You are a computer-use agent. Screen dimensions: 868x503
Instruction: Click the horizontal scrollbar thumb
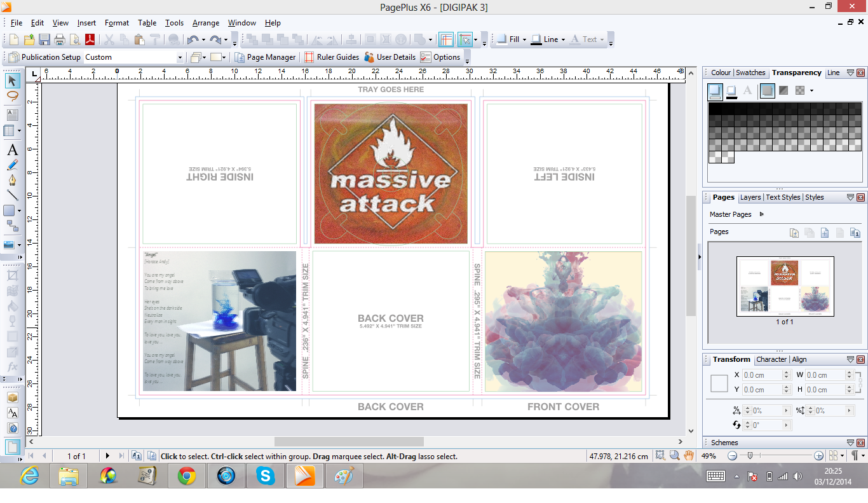pyautogui.click(x=349, y=441)
